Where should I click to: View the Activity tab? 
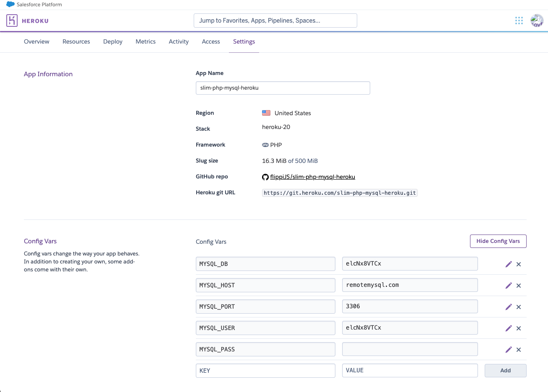pos(179,41)
